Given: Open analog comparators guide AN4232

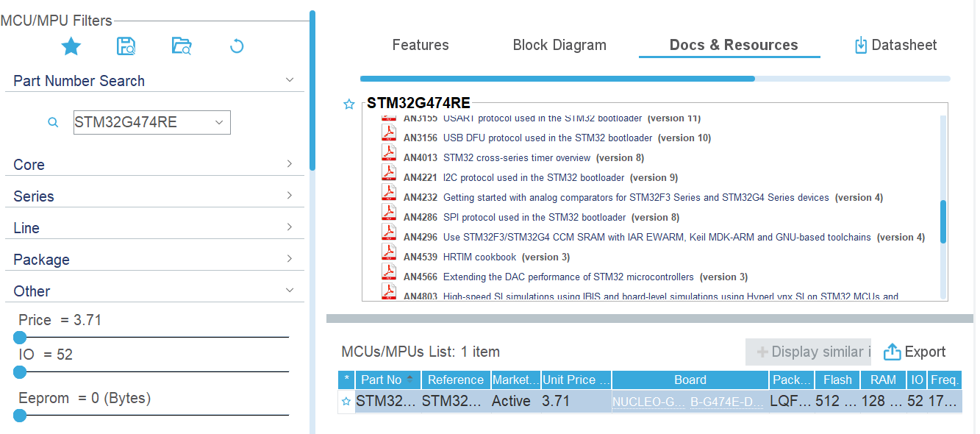Looking at the screenshot, I should [x=636, y=198].
